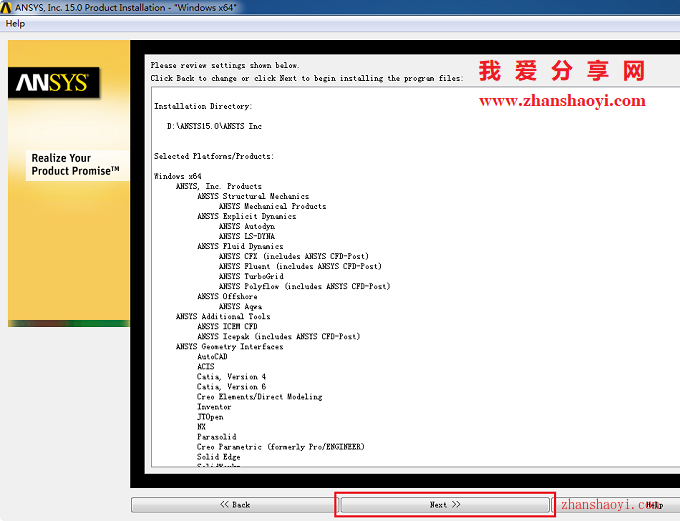Click 'ANSYS Mechanical Products' entry
Image resolution: width=680 pixels, height=521 pixels.
coord(272,206)
